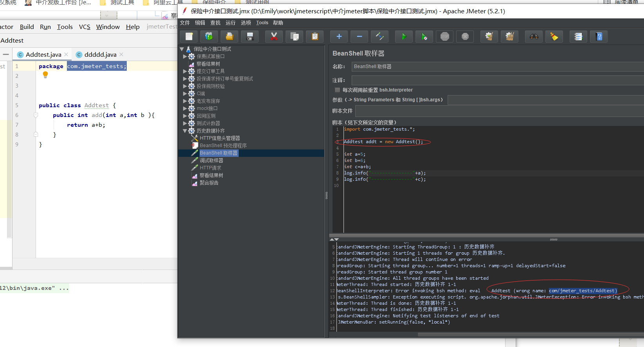Select the 聚合报告 tree item
The image size is (644, 347).
click(209, 183)
